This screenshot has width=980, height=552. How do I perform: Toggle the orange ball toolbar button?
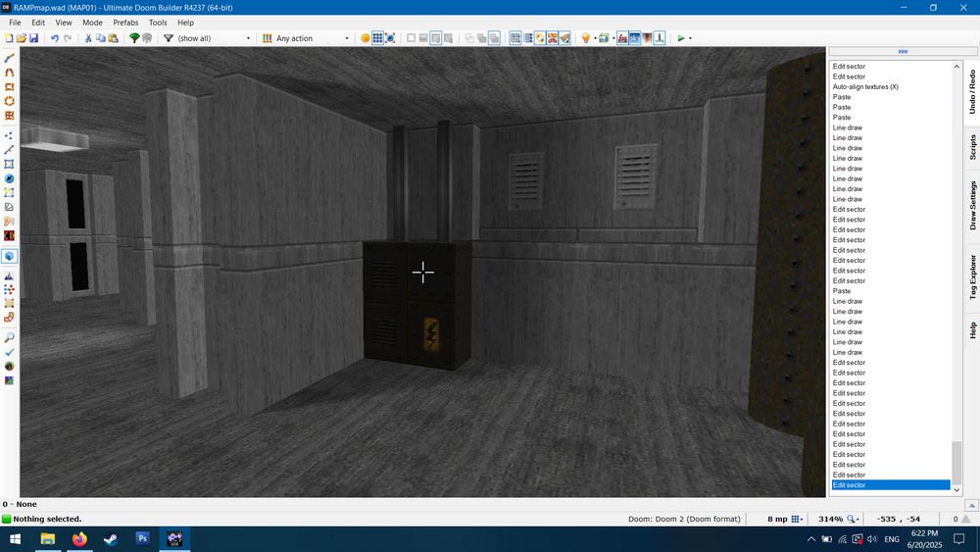point(366,38)
